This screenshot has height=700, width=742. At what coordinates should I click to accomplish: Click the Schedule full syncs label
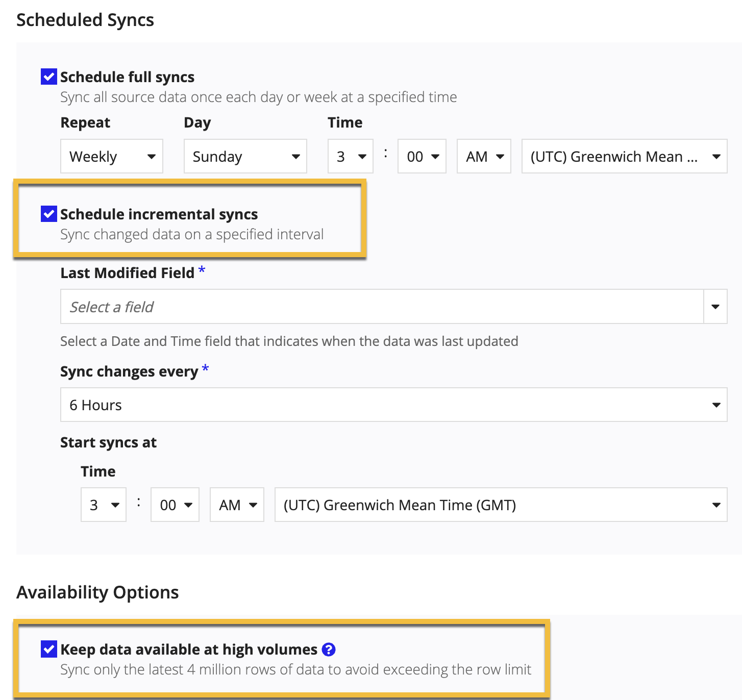pos(128,77)
